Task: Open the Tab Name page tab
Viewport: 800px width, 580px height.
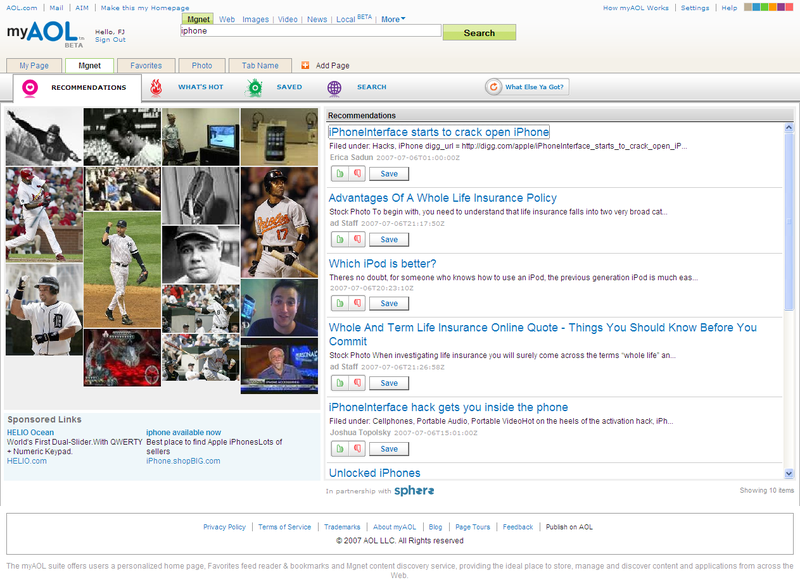Action: (260, 66)
